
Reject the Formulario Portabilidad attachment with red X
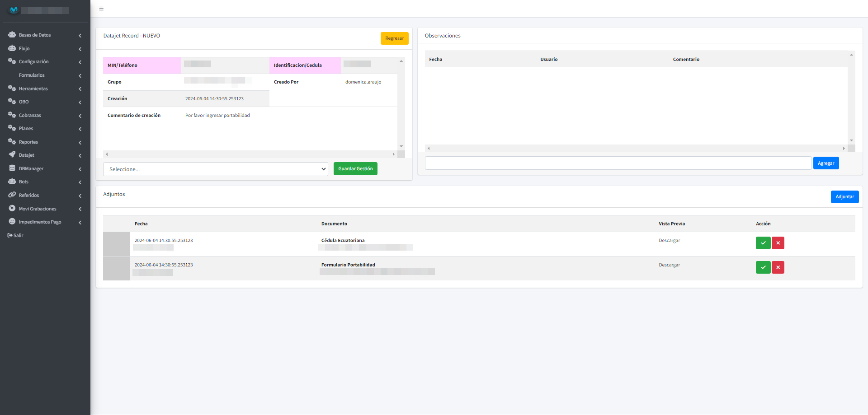(778, 267)
